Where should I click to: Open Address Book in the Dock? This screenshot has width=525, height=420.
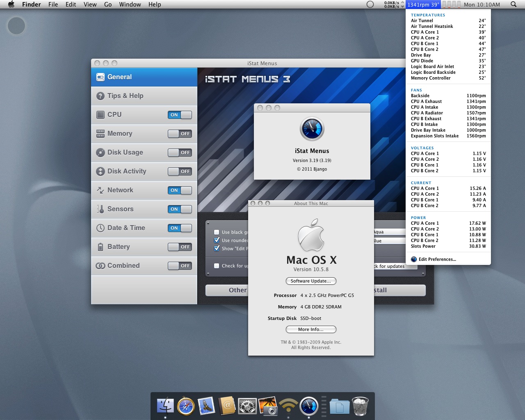(x=227, y=406)
